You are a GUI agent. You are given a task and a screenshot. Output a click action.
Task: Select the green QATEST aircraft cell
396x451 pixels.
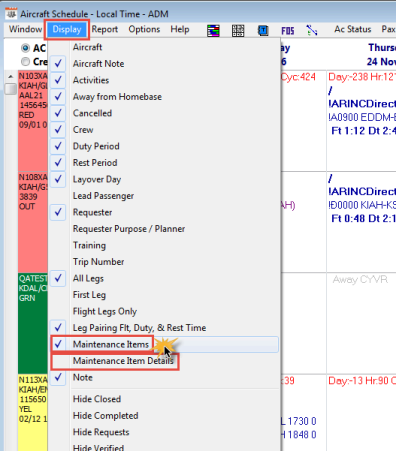(x=33, y=323)
